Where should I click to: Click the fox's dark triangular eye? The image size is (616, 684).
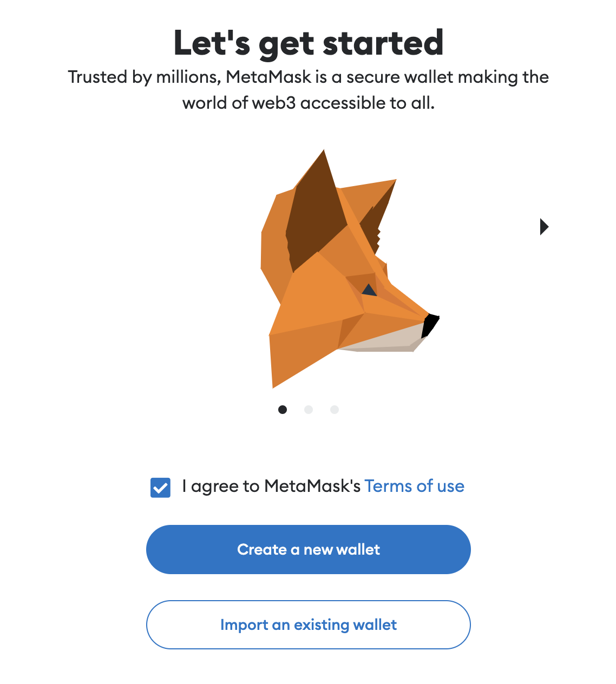[x=369, y=290]
